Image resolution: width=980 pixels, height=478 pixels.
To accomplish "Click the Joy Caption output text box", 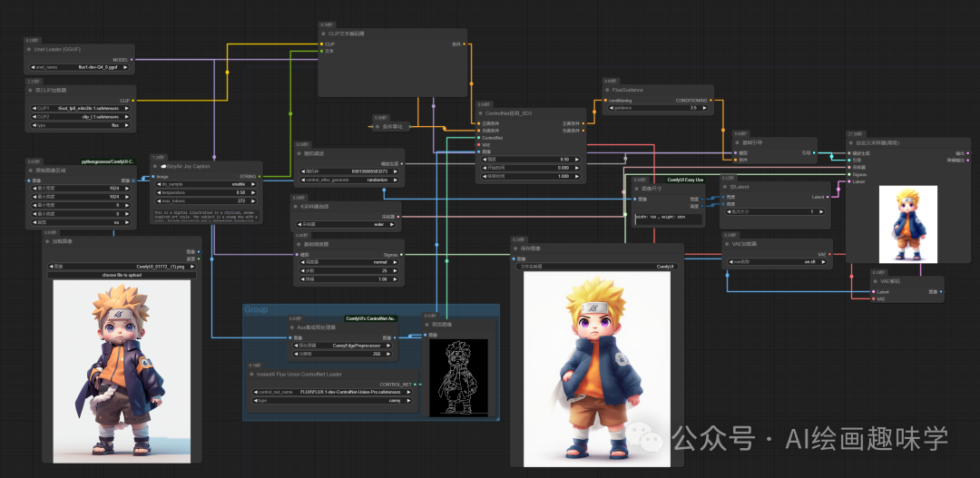I will [x=207, y=216].
